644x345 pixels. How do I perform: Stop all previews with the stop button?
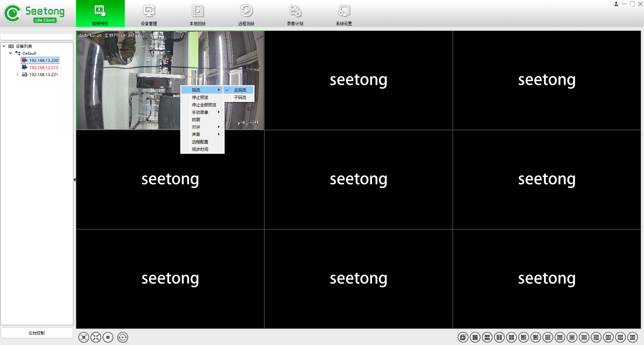pyautogui.click(x=108, y=337)
